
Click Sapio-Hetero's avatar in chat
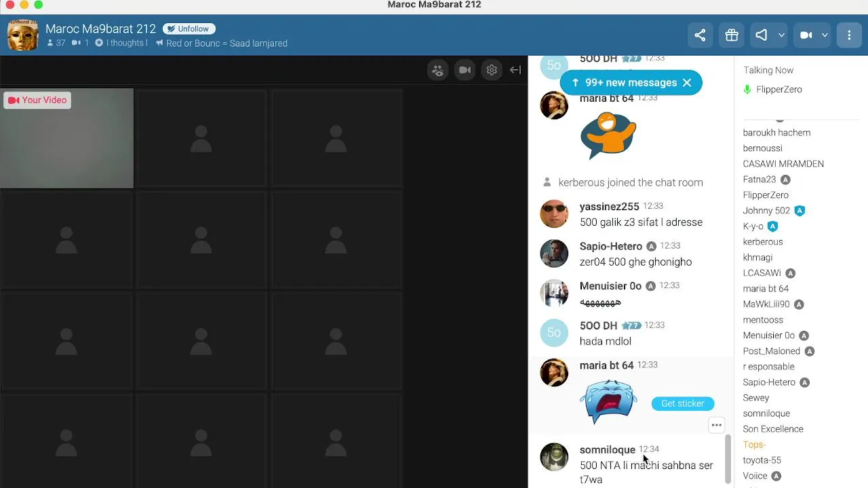pos(554,254)
